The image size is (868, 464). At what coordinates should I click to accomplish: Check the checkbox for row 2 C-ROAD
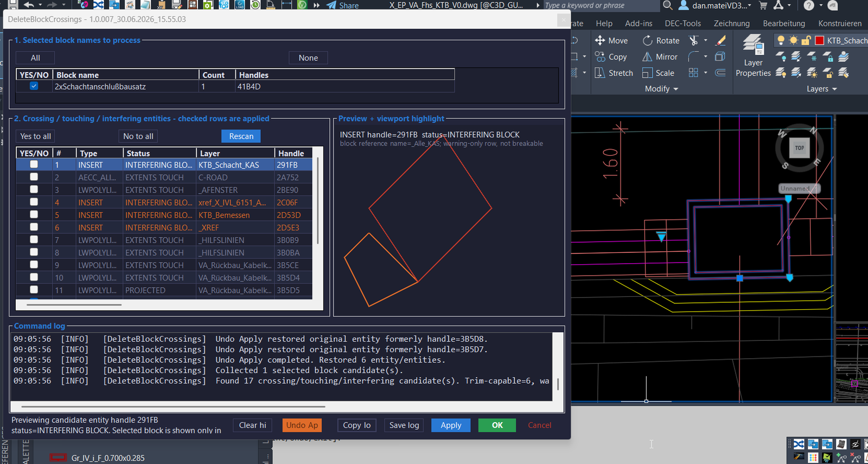coord(34,177)
